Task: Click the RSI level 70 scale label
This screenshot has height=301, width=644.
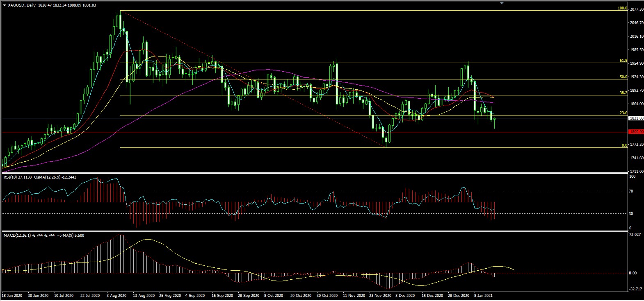Action: coord(632,191)
